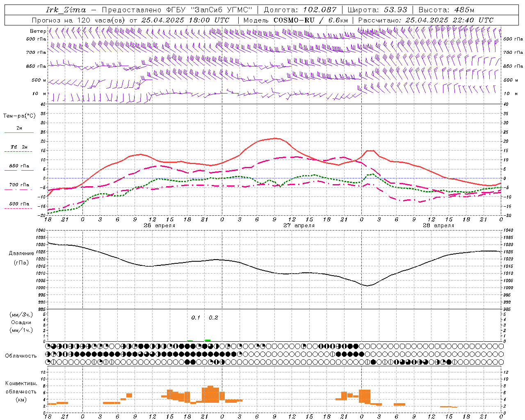Select the 700 гПа temperature legend entry
The width and height of the screenshot is (525, 420).
[x=19, y=185]
